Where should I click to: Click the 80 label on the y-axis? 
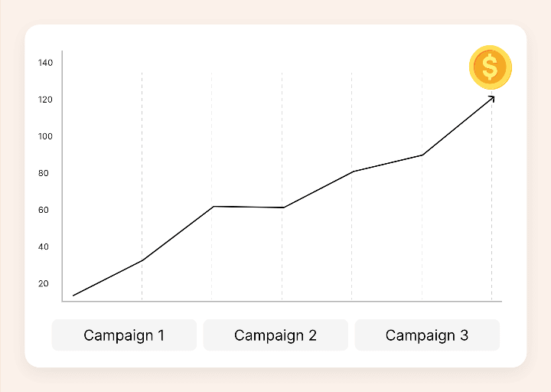click(x=44, y=173)
